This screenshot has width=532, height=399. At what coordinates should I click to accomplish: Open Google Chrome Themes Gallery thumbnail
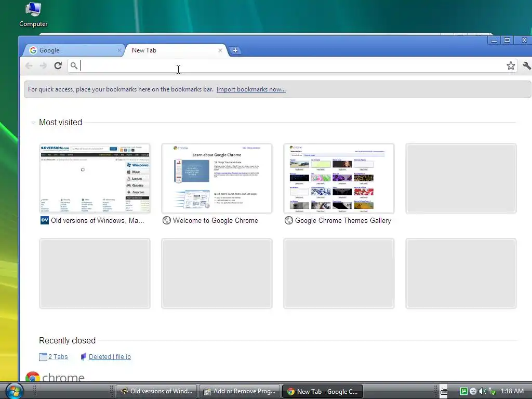coord(339,178)
